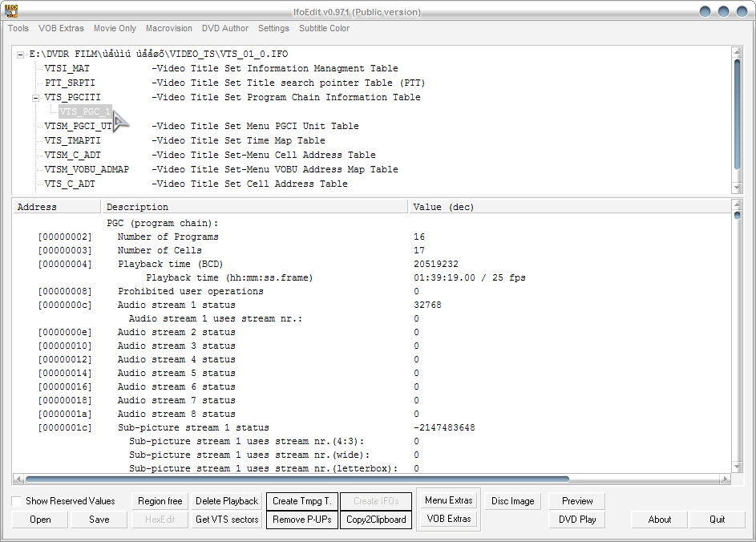Select the VTS_TMAPTI tree entry
This screenshot has height=542, width=756.
(x=72, y=141)
